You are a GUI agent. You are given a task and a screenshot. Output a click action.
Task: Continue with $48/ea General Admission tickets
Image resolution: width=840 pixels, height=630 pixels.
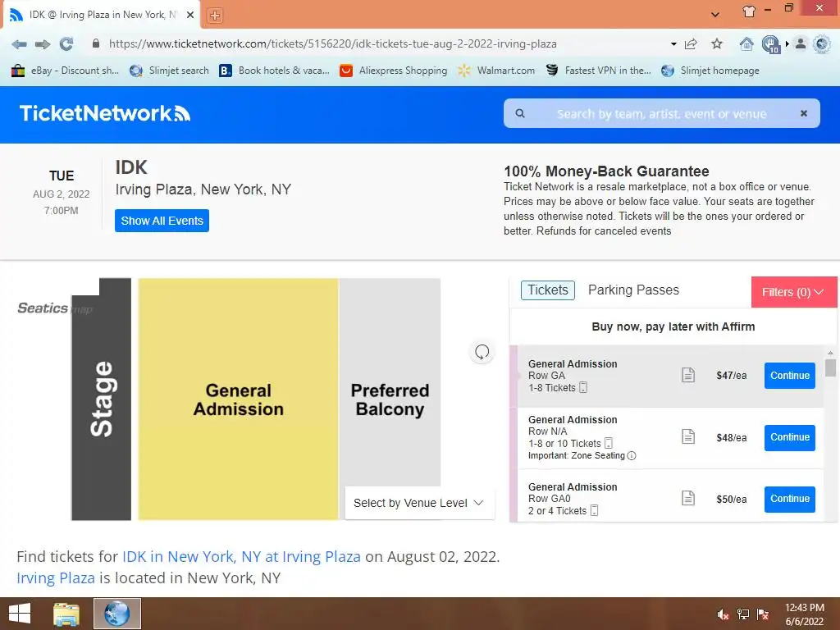790,437
